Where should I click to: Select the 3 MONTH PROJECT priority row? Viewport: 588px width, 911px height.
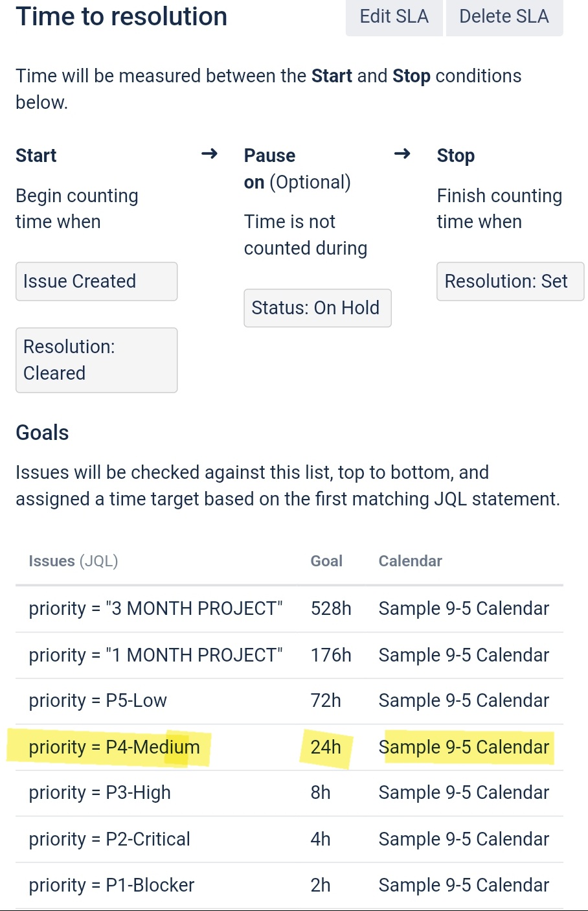tap(289, 608)
